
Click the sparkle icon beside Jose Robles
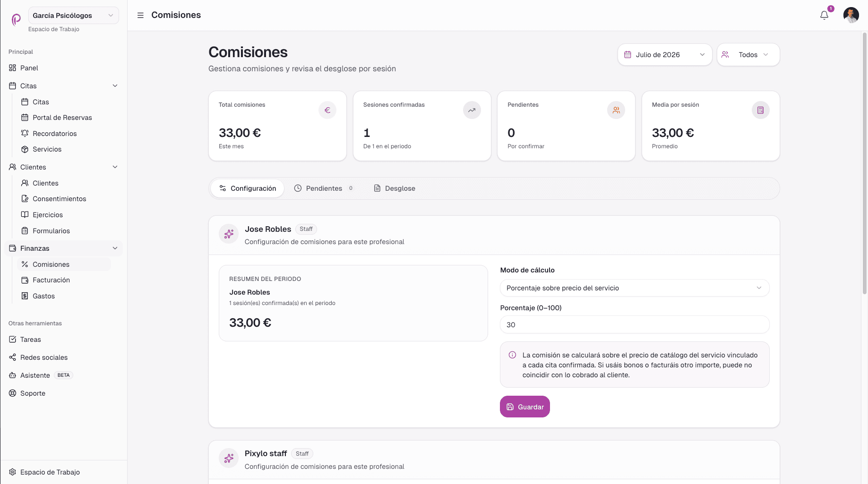(229, 234)
